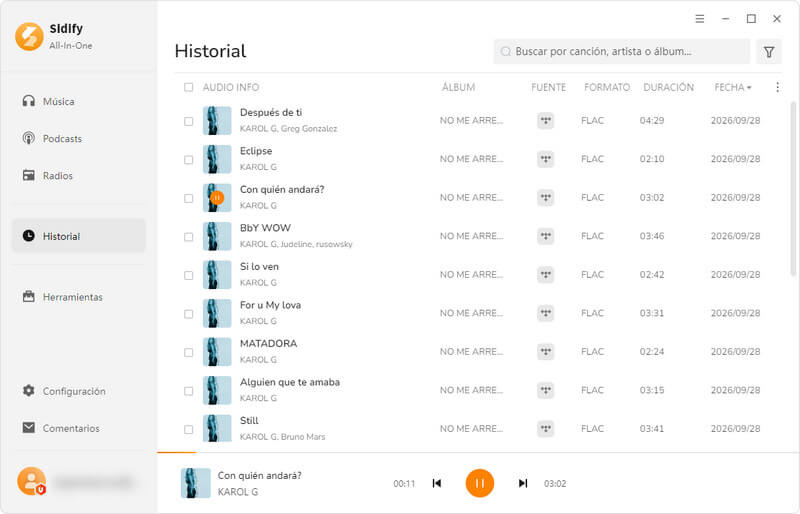Image resolution: width=800 pixels, height=514 pixels.
Task: Click the duration 04:29
Action: pos(652,120)
